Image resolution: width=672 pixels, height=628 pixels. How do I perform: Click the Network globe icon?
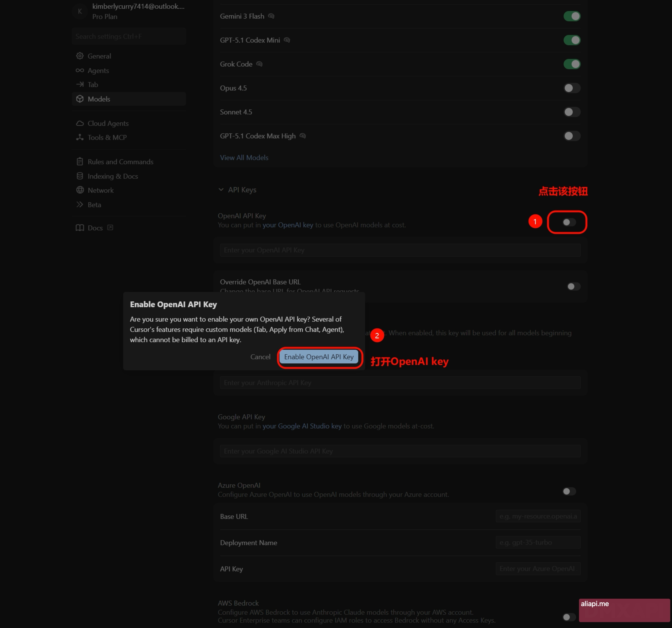click(x=80, y=190)
